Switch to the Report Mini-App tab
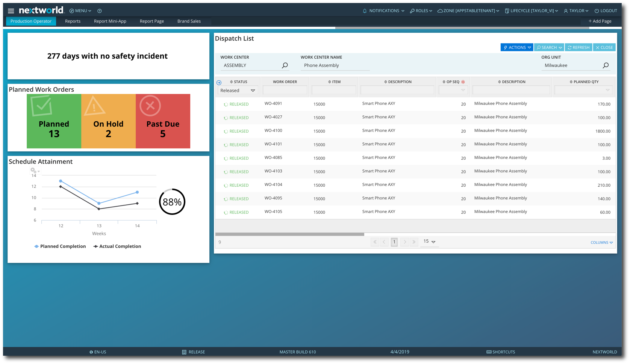The height and width of the screenshot is (364, 630). 110,21
